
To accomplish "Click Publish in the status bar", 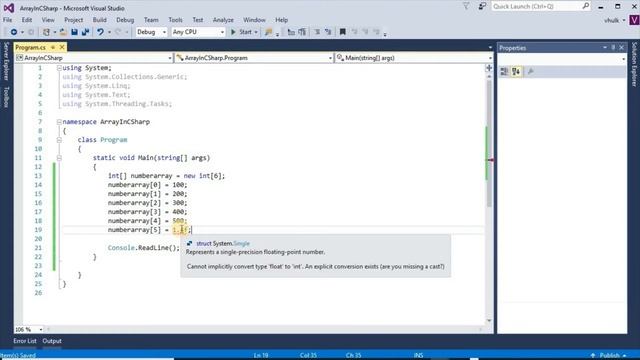I will click(609, 356).
